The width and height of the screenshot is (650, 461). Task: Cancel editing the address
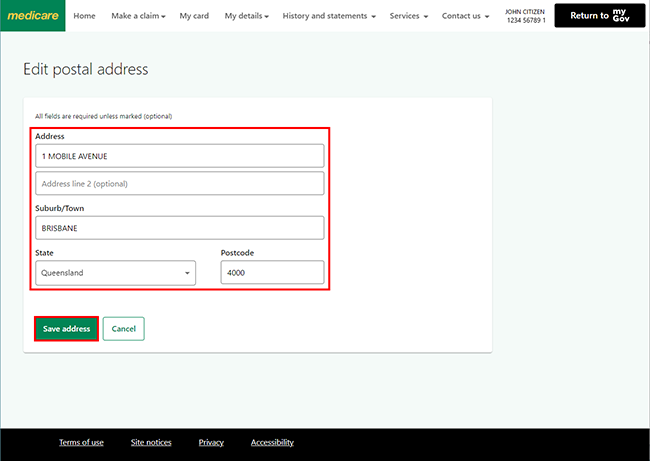pos(124,329)
